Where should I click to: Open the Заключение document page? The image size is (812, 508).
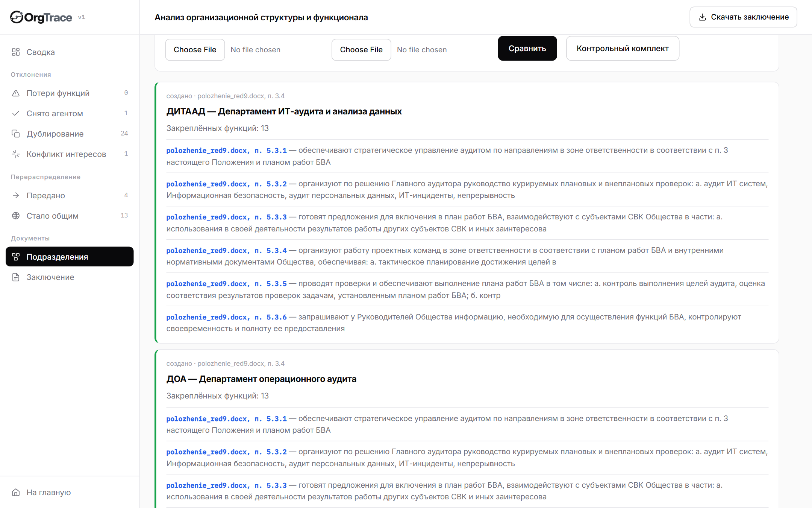click(70, 277)
